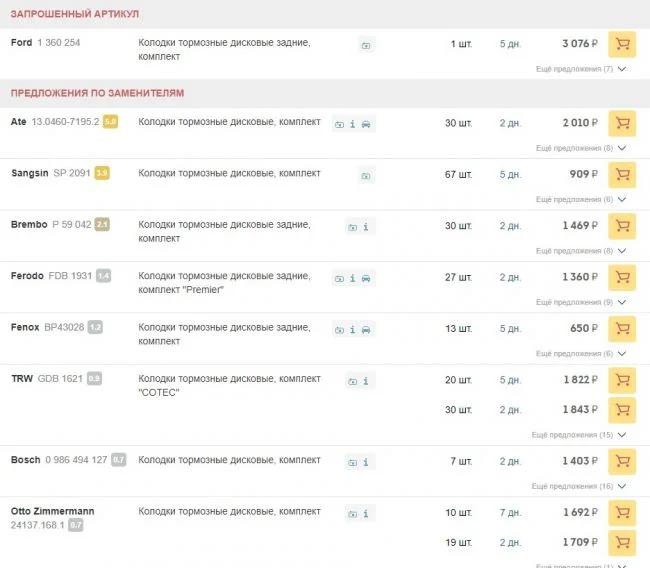Open TRW GDB 1621 article link

[x=60, y=379]
